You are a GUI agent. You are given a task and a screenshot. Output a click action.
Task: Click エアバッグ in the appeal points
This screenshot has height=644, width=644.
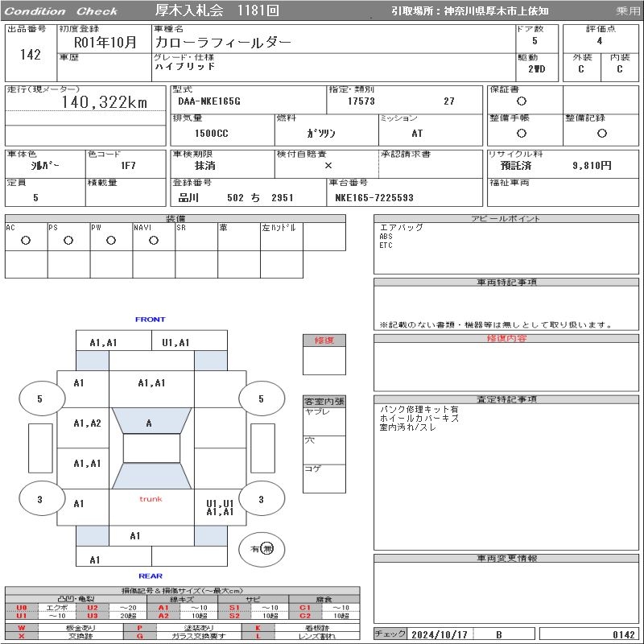[401, 228]
